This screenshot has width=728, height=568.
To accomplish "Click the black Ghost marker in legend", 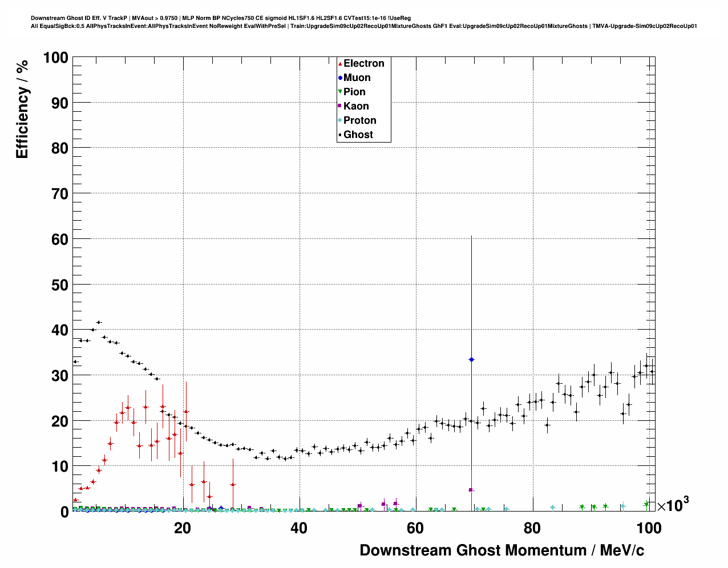I will (340, 135).
